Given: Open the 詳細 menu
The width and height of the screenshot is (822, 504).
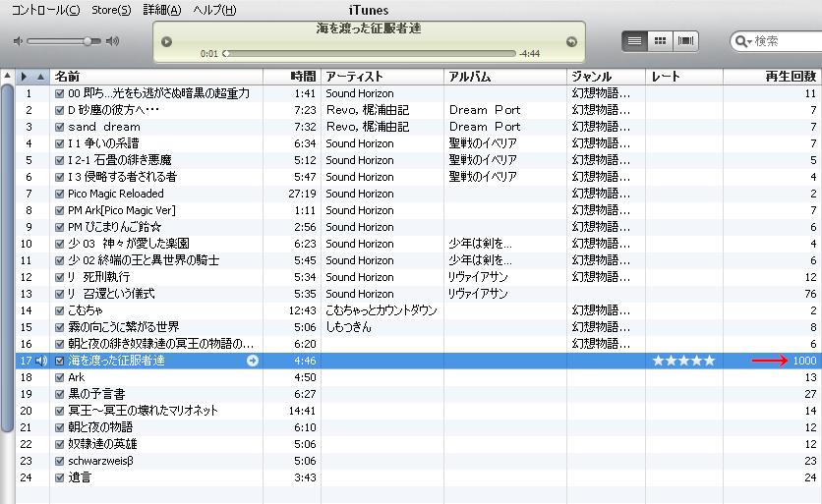Looking at the screenshot, I should tap(162, 10).
